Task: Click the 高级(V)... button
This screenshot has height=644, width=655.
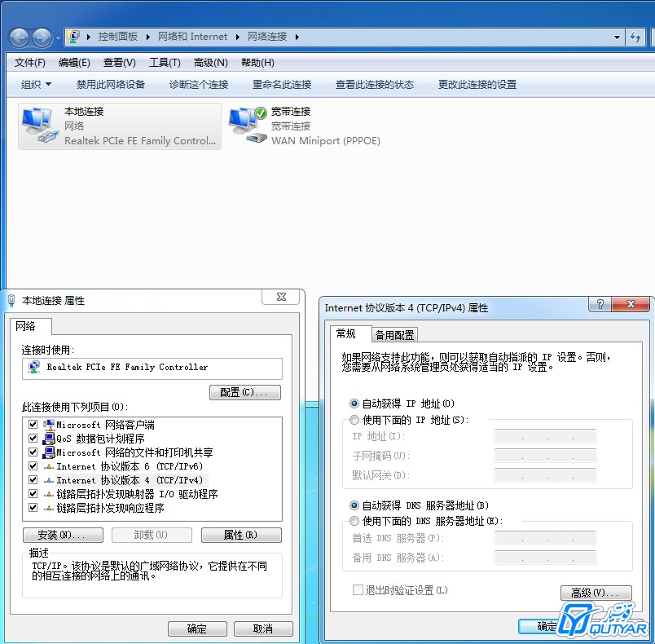Action: pos(596,593)
